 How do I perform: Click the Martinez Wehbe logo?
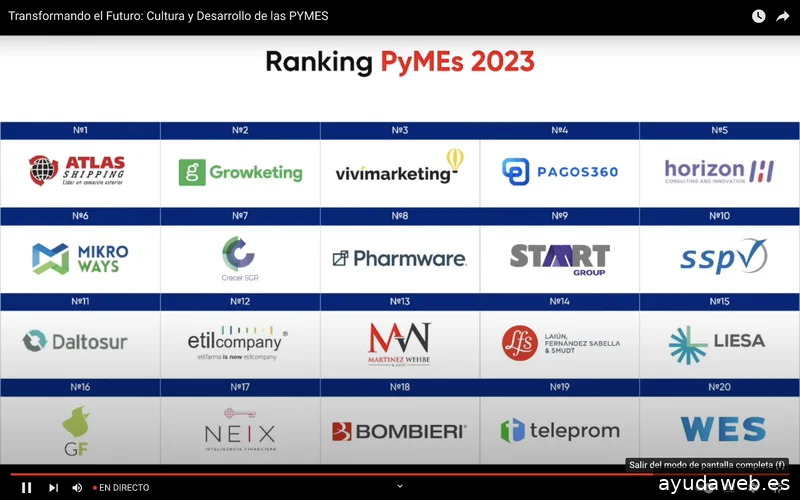click(x=399, y=344)
